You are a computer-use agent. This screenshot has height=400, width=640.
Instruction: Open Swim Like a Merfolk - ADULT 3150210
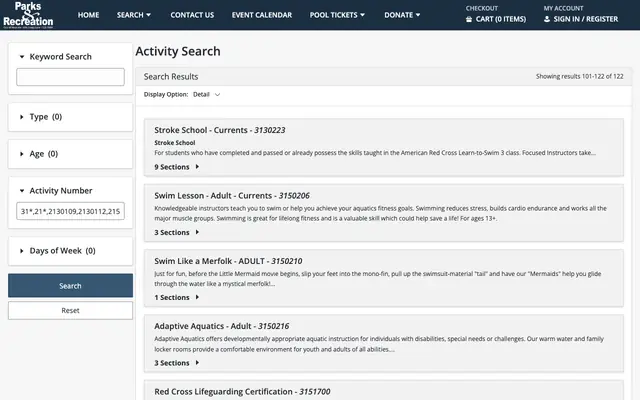pyautogui.click(x=228, y=261)
